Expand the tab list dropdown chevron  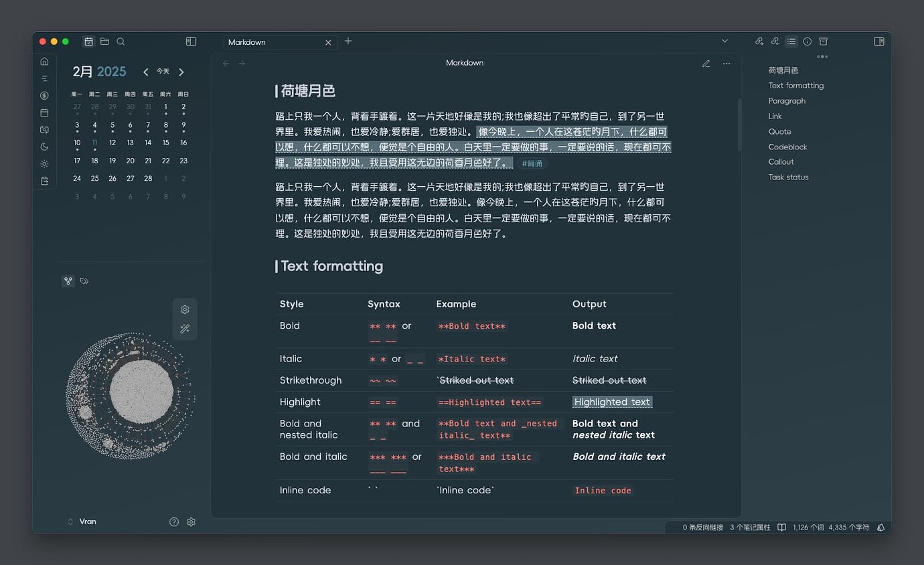pos(724,42)
